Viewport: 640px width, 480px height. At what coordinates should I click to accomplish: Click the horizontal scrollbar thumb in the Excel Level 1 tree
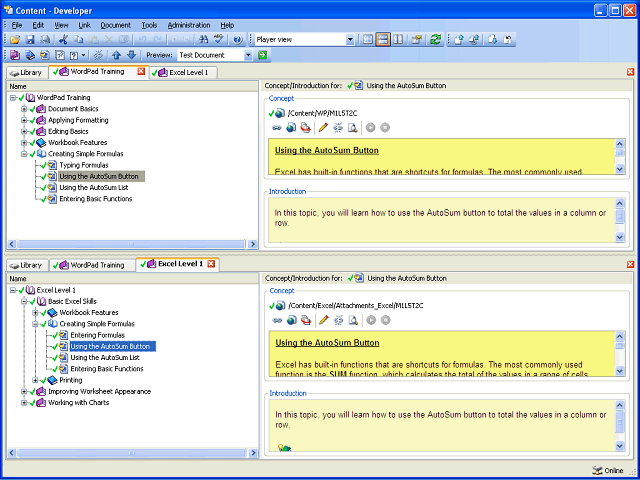point(131,453)
